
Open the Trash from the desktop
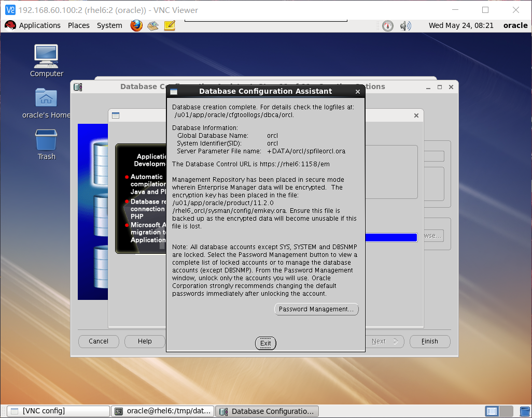tap(46, 140)
